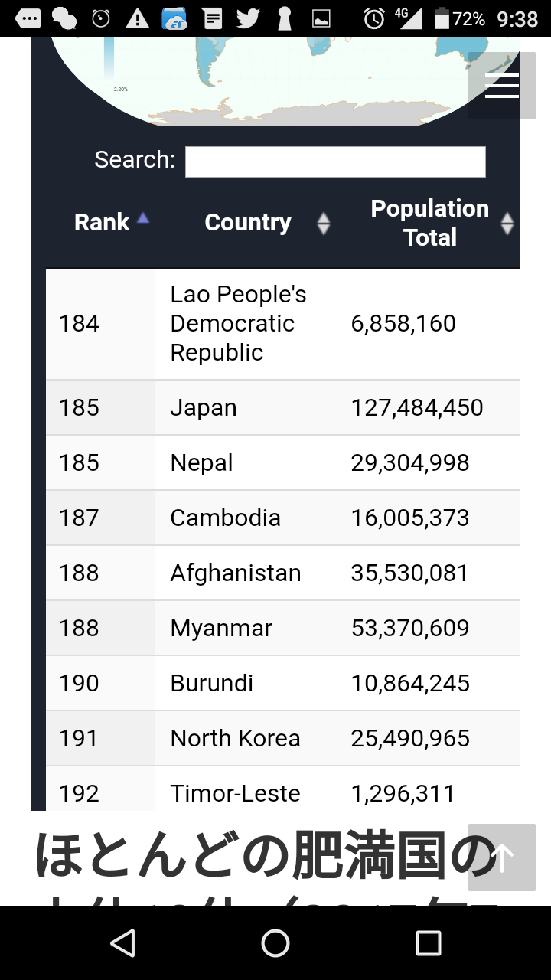Toggle sort arrows beside Country header
Viewport: 551px width, 980px height.
pos(324,223)
